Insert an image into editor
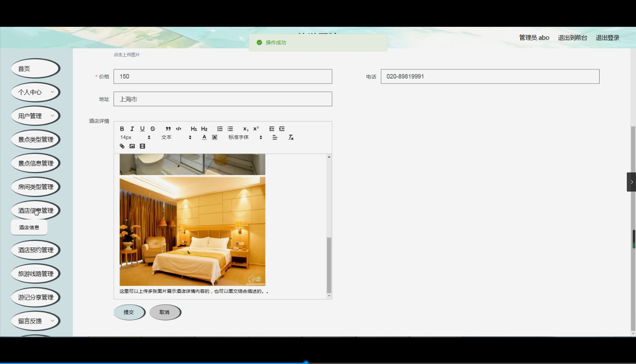 [132, 146]
